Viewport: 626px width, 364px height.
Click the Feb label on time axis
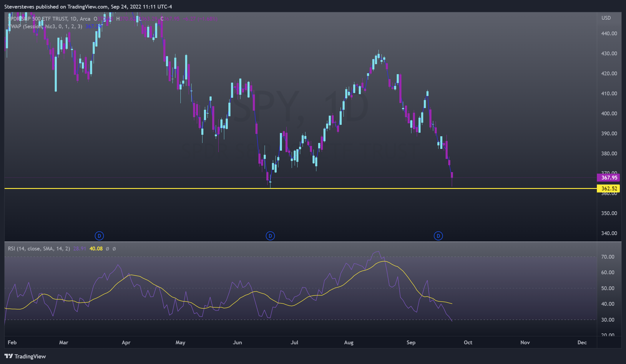tap(12, 343)
